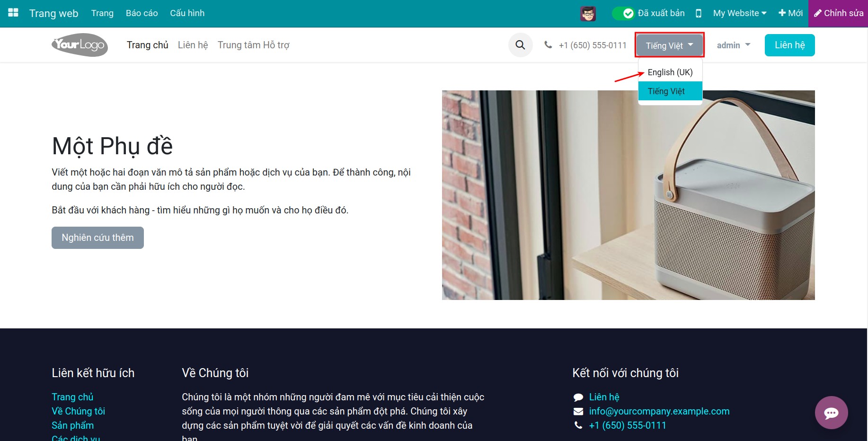Open Trung tâm Hỗ trợ nav link
Screen dimensions: 868x441
coord(254,45)
